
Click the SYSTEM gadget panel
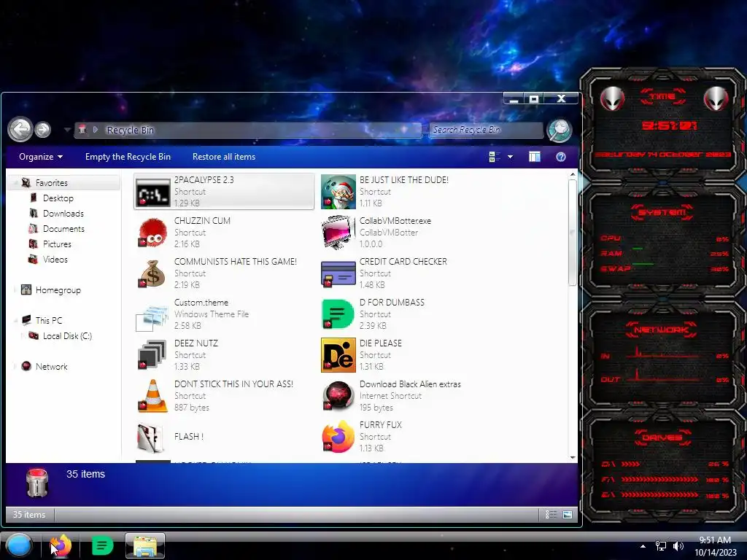[x=663, y=242]
